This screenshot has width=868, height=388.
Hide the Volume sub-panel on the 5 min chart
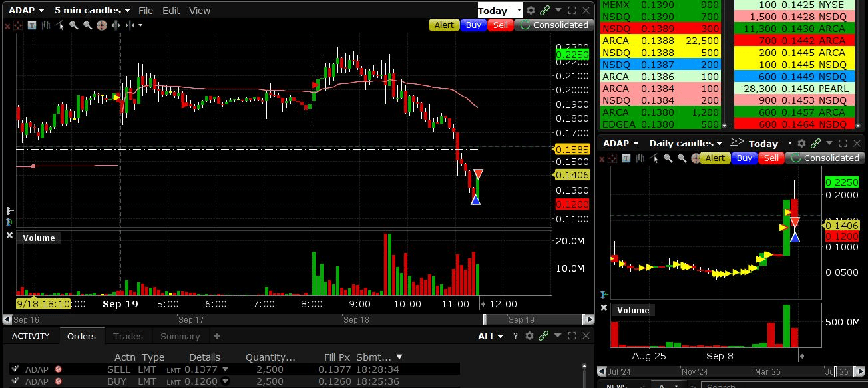pos(9,236)
